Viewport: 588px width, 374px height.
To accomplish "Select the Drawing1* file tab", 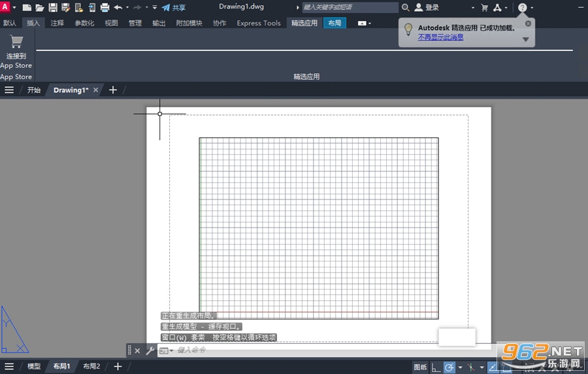I will point(71,90).
